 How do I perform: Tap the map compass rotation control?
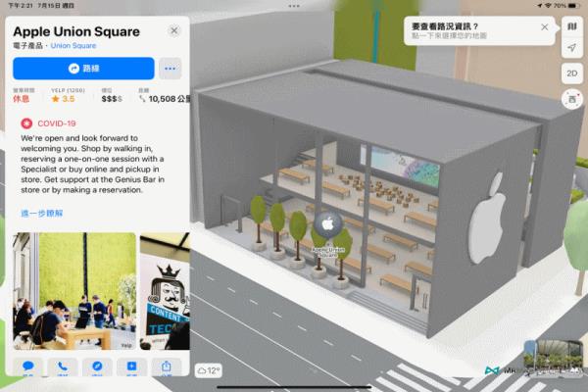(572, 99)
